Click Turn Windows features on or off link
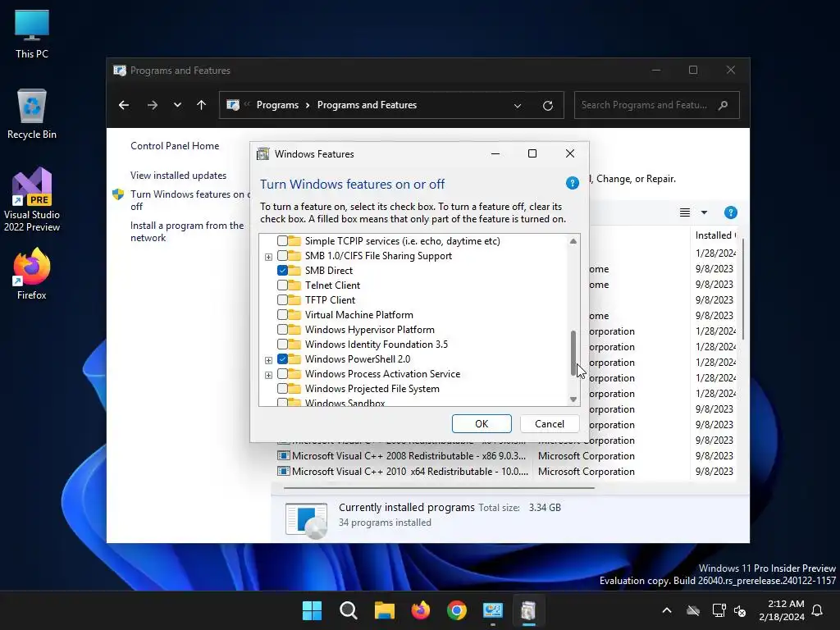The width and height of the screenshot is (840, 630). coord(190,200)
